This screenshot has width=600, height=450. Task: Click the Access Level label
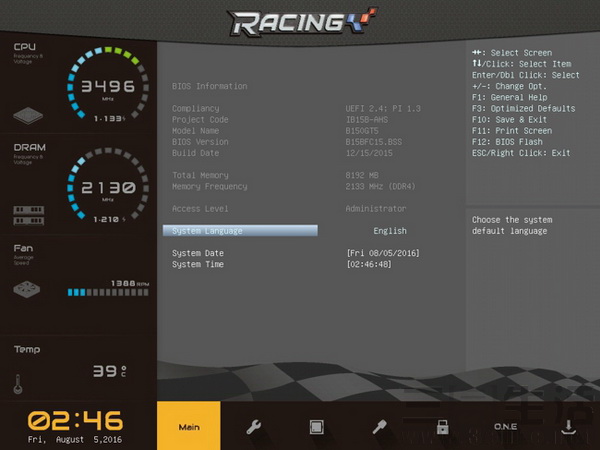200,209
